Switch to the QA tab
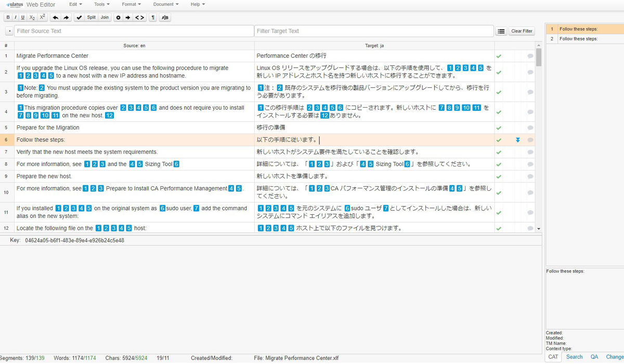This screenshot has width=624, height=364. [x=594, y=357]
